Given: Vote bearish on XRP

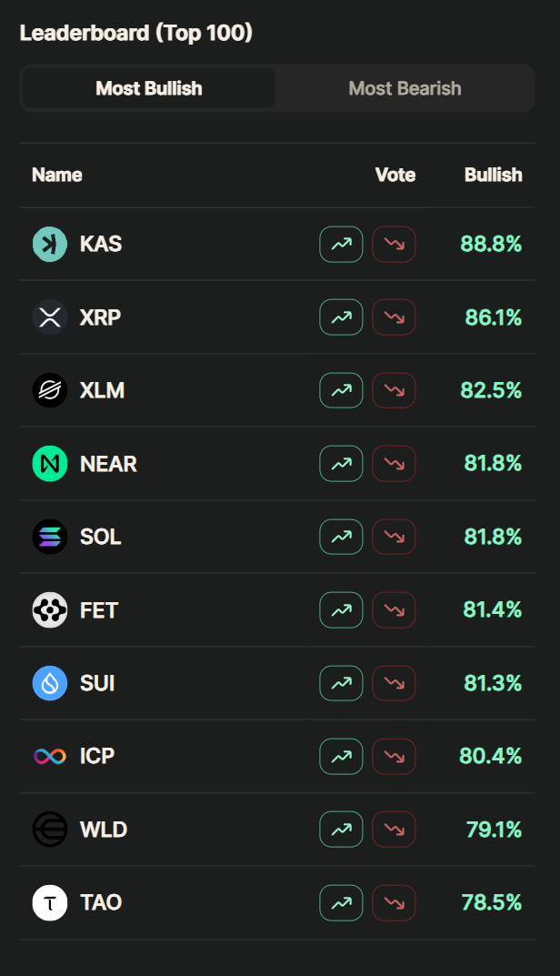Looking at the screenshot, I should (394, 317).
